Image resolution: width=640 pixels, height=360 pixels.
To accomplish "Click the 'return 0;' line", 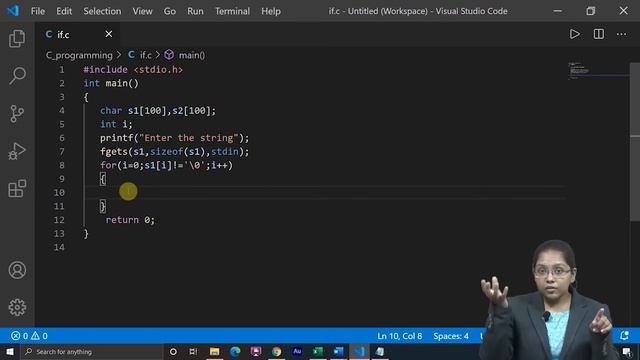I will (130, 220).
